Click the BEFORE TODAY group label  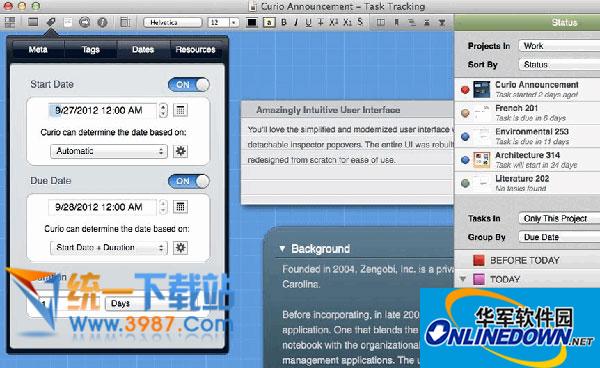click(x=525, y=261)
